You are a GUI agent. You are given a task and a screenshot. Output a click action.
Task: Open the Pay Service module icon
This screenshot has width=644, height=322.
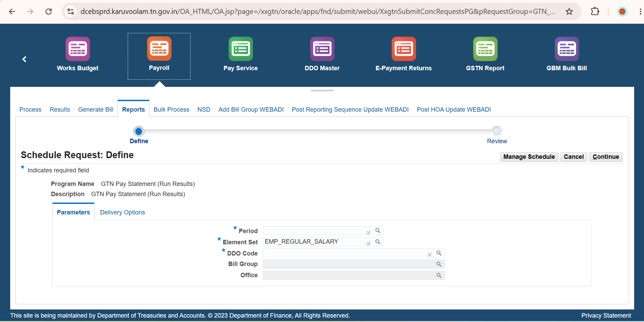(x=241, y=49)
